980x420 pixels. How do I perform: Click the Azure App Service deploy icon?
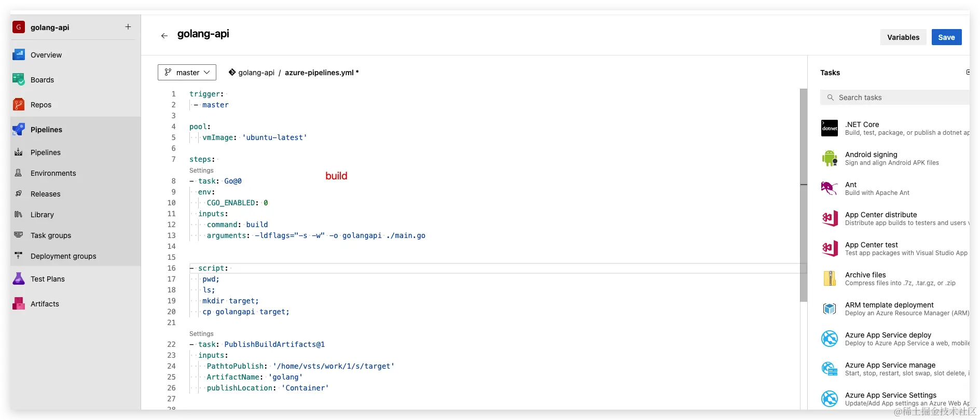tap(830, 339)
